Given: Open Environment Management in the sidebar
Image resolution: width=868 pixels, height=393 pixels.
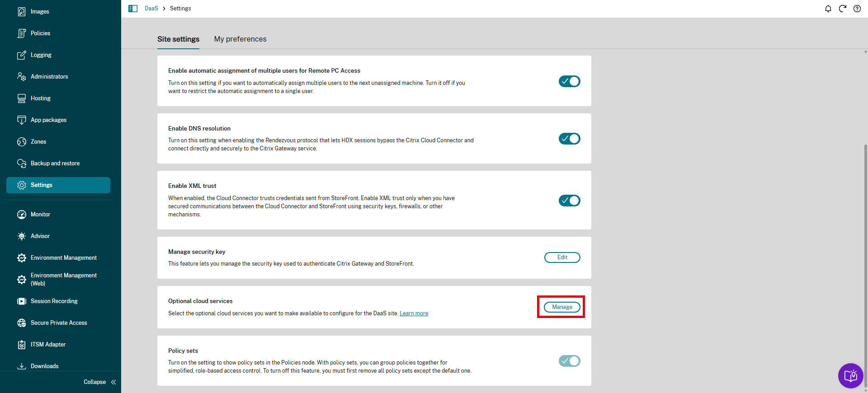Looking at the screenshot, I should 58,258.
